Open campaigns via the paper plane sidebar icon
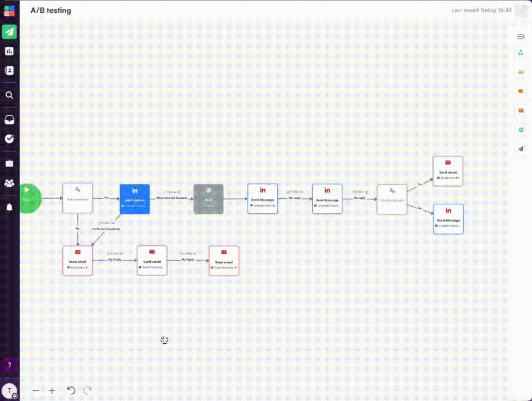The image size is (532, 401). click(9, 31)
